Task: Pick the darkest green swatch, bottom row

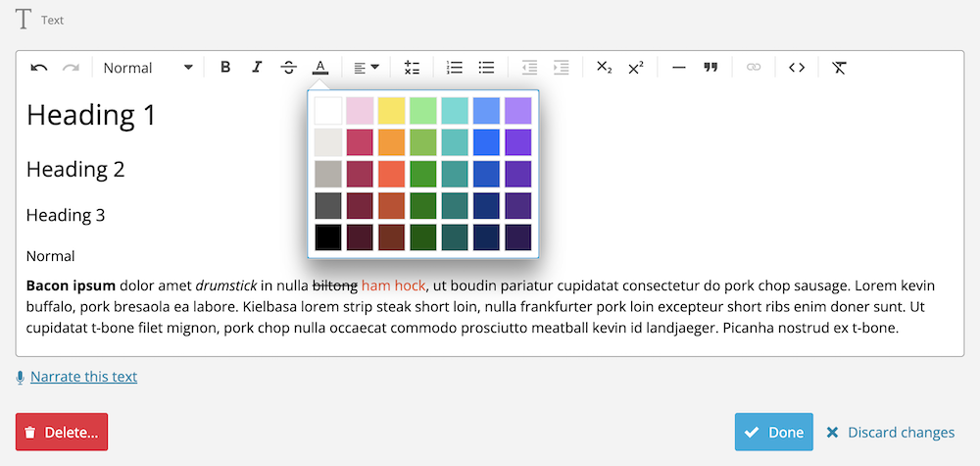Action: pos(423,237)
